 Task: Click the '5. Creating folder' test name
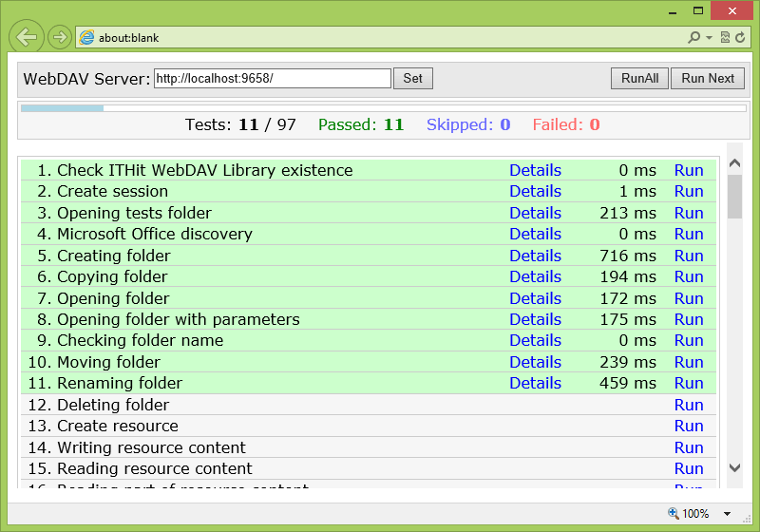pyautogui.click(x=104, y=256)
